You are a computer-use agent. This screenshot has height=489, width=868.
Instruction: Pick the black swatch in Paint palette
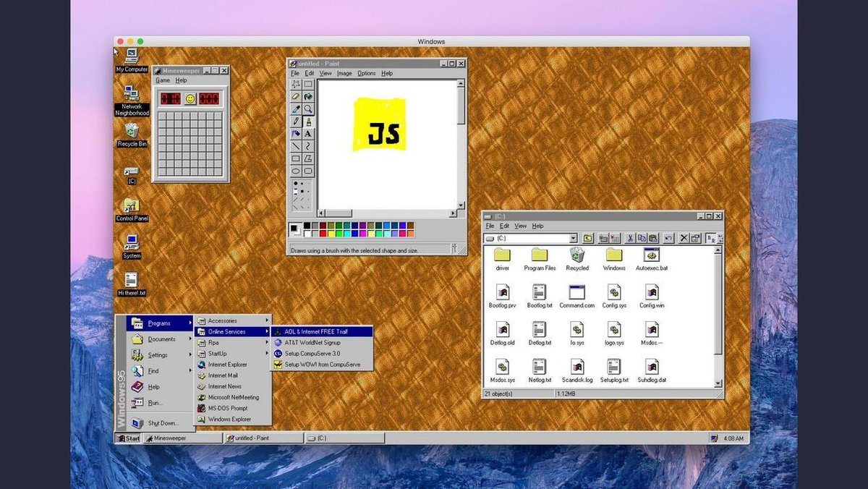(307, 226)
